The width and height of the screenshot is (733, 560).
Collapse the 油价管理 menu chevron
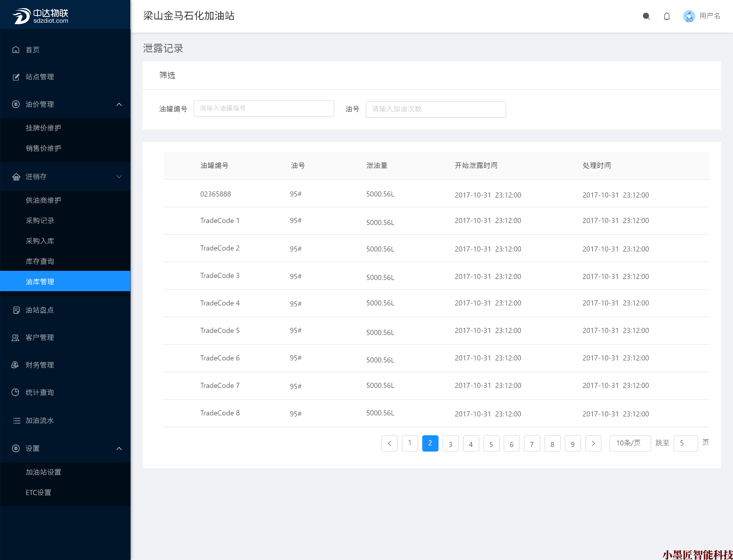click(x=119, y=104)
